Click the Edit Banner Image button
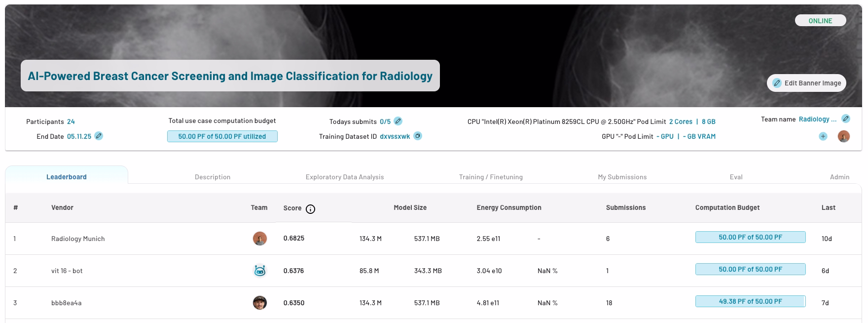Screen dimensions: 868x323 [x=806, y=83]
